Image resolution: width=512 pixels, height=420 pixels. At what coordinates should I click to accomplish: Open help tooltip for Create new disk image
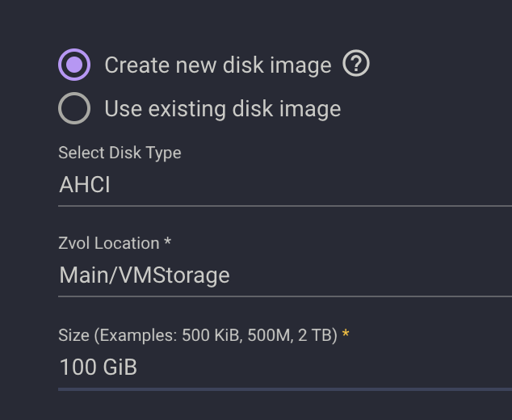(356, 64)
